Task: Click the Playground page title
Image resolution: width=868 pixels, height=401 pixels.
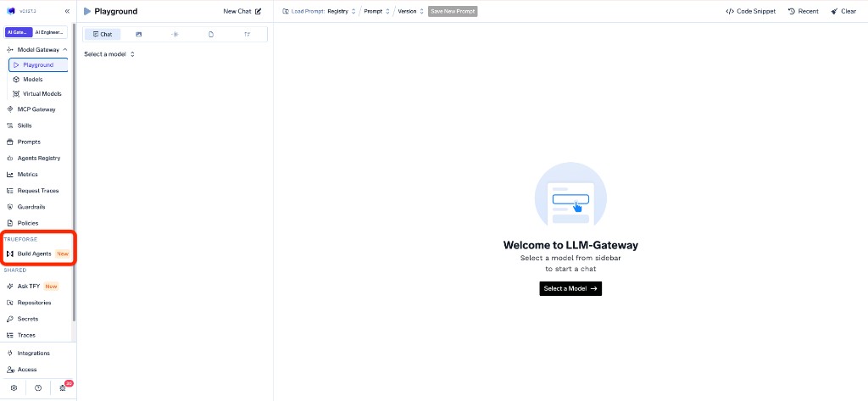Action: click(115, 11)
